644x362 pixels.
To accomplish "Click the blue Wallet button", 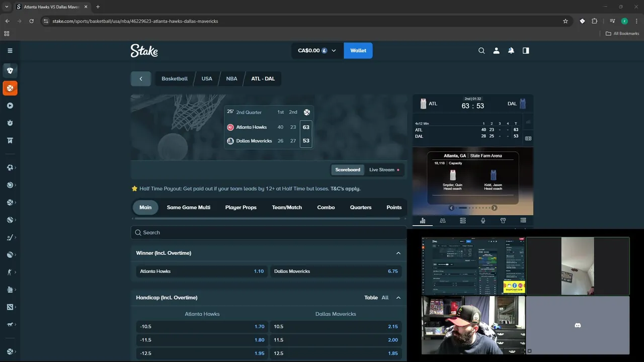I will click(x=358, y=50).
